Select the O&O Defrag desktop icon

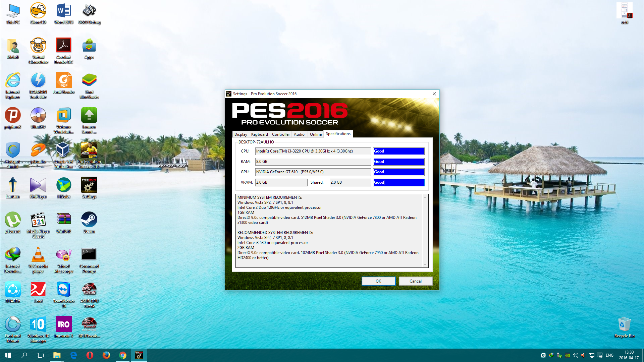pyautogui.click(x=89, y=13)
